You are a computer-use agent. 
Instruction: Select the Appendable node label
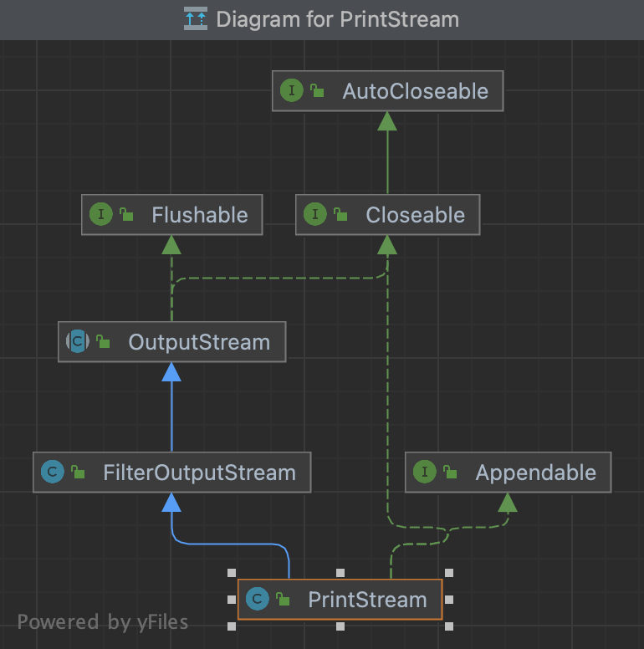tap(535, 473)
